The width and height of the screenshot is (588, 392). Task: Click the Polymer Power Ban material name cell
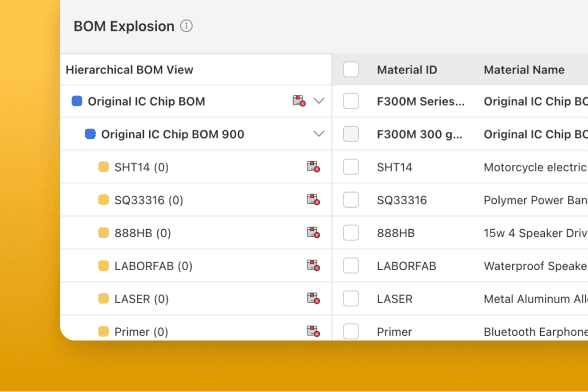(x=536, y=200)
